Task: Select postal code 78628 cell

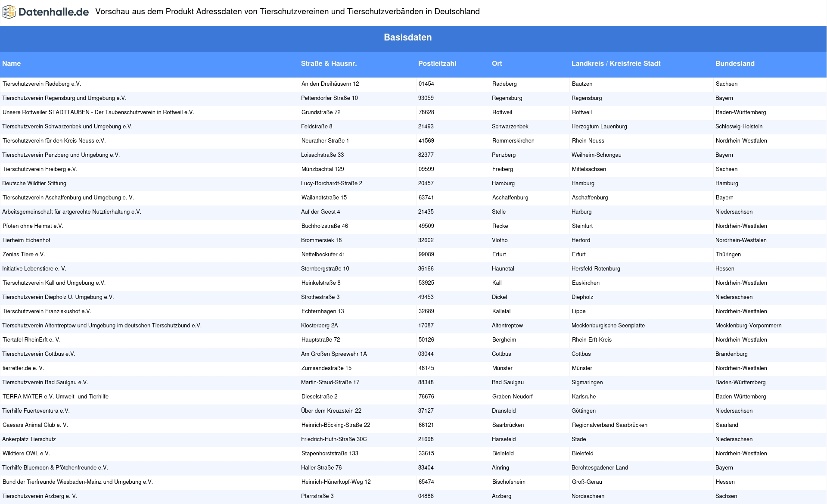Action: pos(426,112)
